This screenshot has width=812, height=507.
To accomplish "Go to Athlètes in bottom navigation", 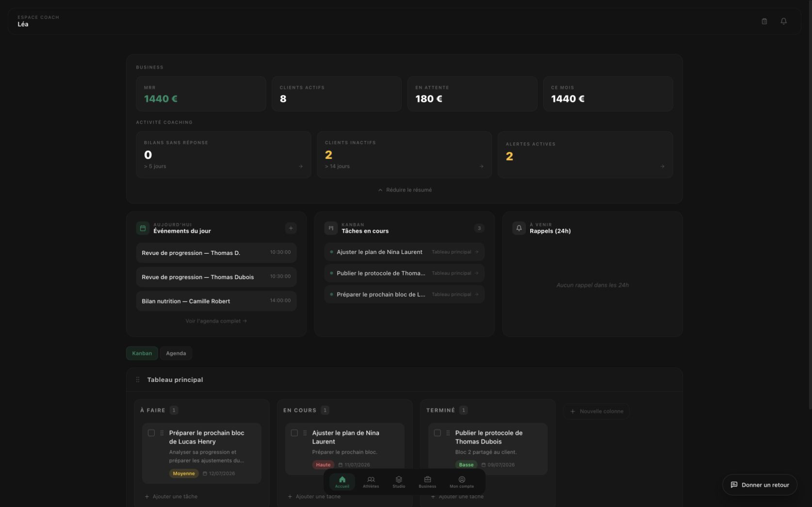I will [371, 482].
